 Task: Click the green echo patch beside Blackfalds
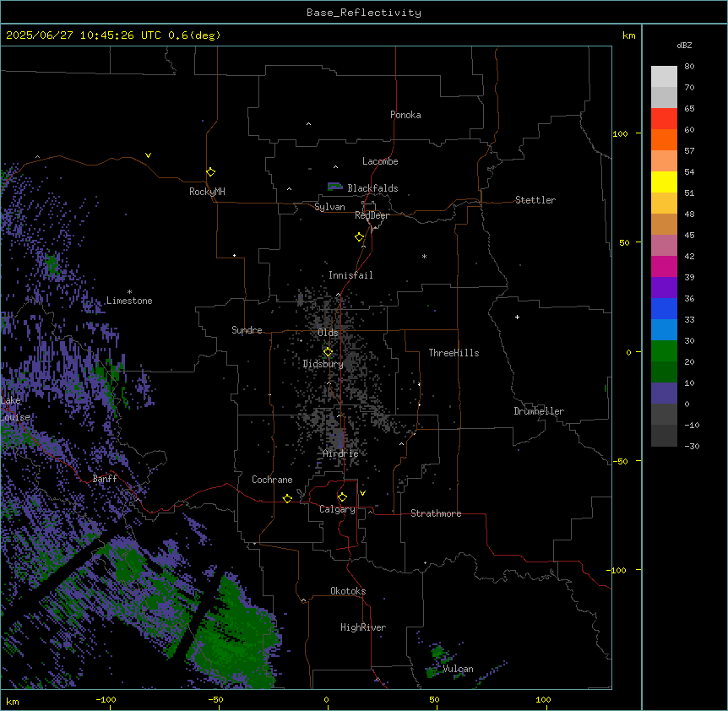334,187
